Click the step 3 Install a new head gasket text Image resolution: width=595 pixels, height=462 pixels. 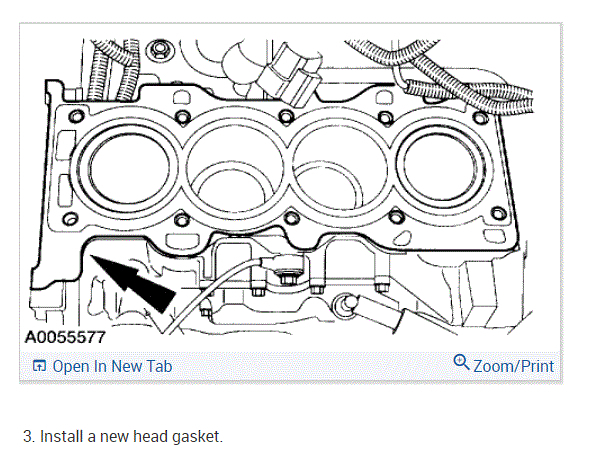(123, 436)
